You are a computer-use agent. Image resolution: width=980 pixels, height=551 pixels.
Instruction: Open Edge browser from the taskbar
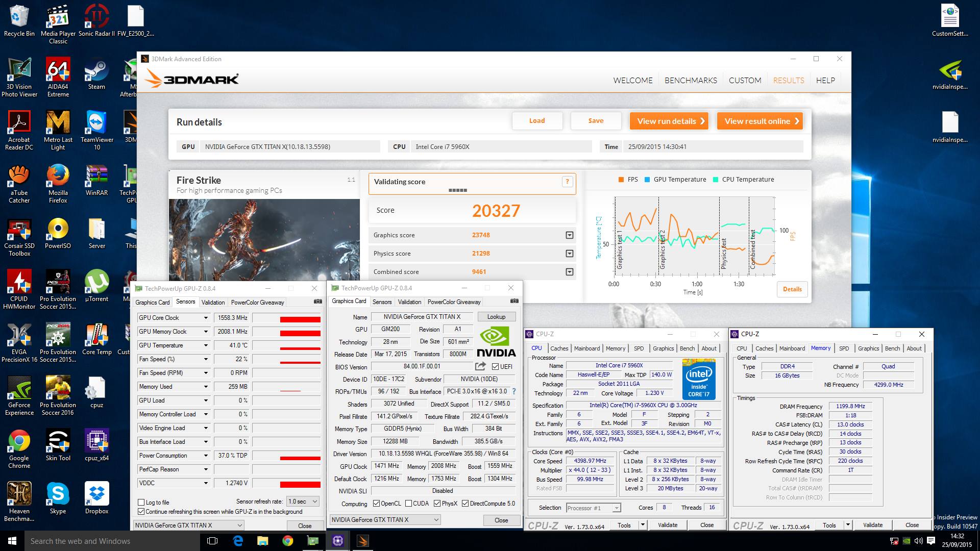click(x=238, y=541)
